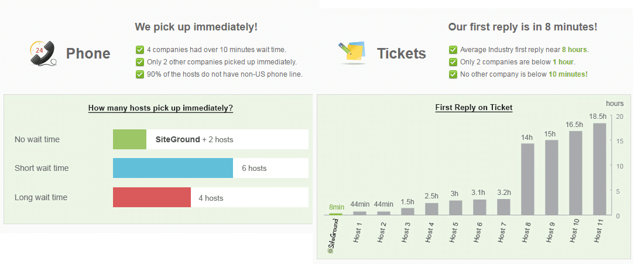Click the Host 11 bar at 18.5h
Screen dimensions: 644x264
[600, 169]
